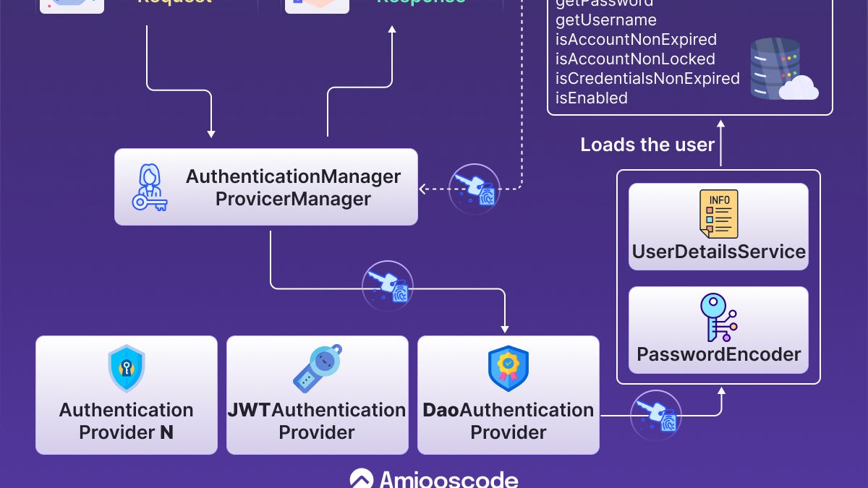Click the blue keyhole shield icon

tap(127, 369)
